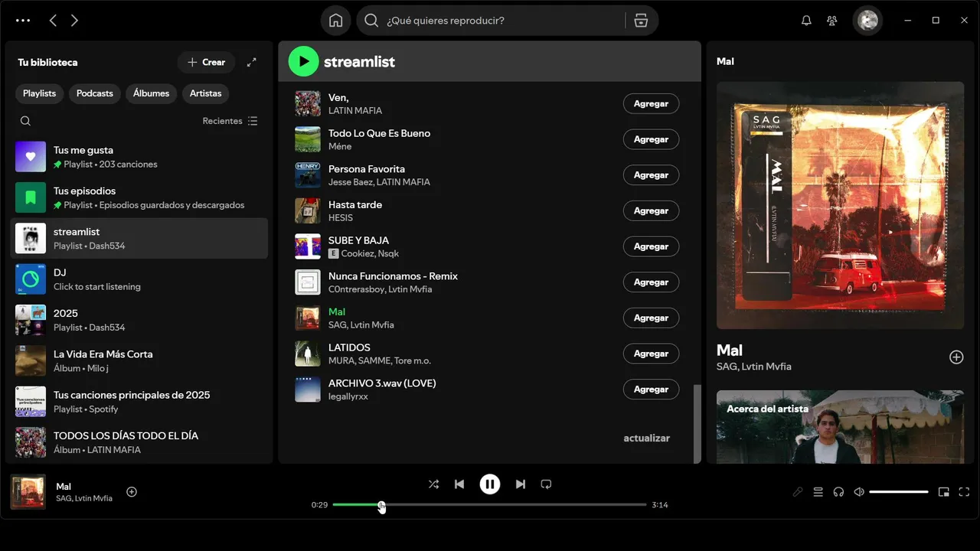Click the actualizar link
The image size is (980, 551).
646,439
